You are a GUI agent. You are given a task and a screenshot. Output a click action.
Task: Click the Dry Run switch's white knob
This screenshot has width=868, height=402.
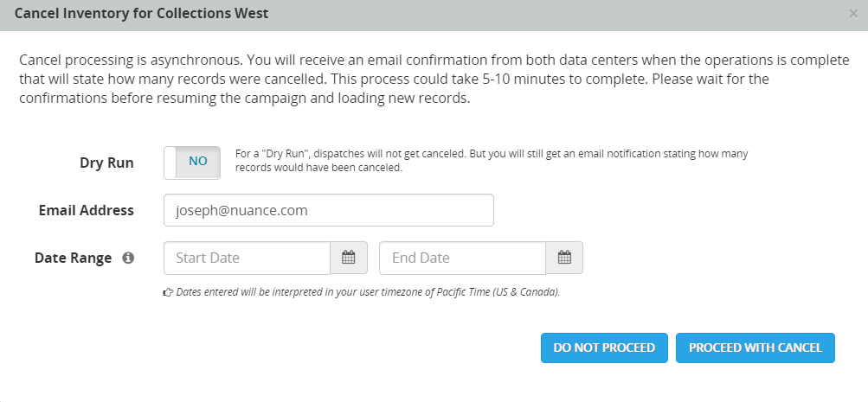170,163
